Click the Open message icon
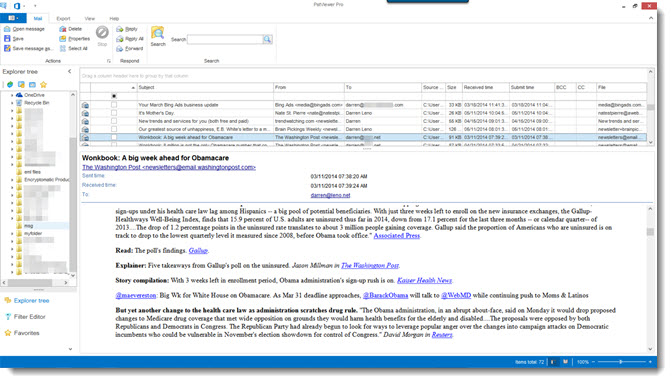 click(7, 29)
